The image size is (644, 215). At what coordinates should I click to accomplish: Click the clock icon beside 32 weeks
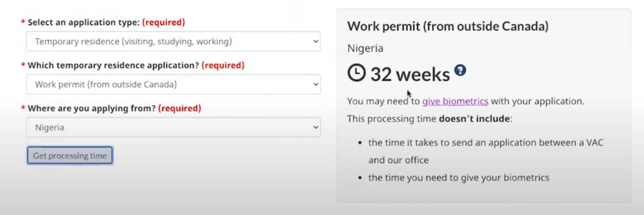point(356,73)
